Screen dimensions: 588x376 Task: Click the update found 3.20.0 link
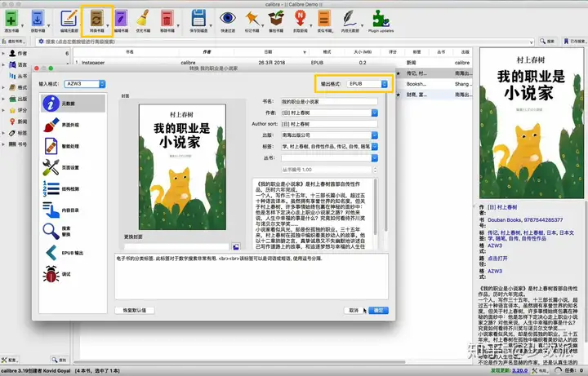tap(519, 370)
